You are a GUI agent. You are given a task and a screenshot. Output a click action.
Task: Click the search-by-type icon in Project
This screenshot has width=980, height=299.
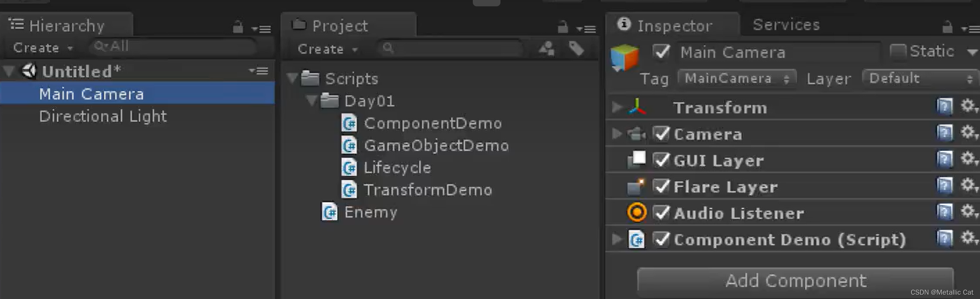pos(547,49)
